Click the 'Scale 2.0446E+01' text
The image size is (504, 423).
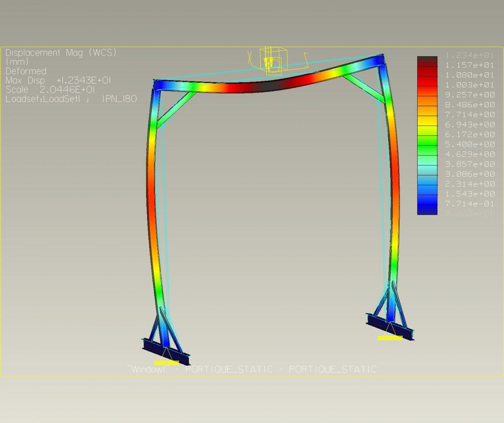(x=50, y=90)
